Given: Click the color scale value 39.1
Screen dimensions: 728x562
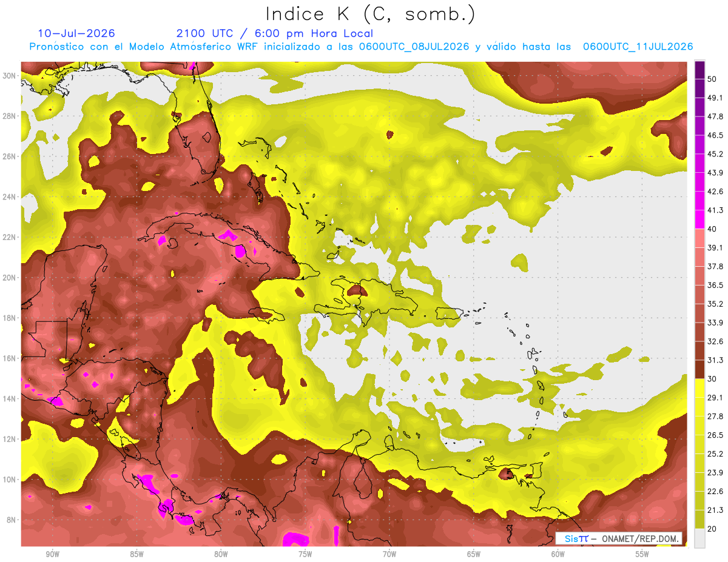Looking at the screenshot, I should (x=716, y=247).
